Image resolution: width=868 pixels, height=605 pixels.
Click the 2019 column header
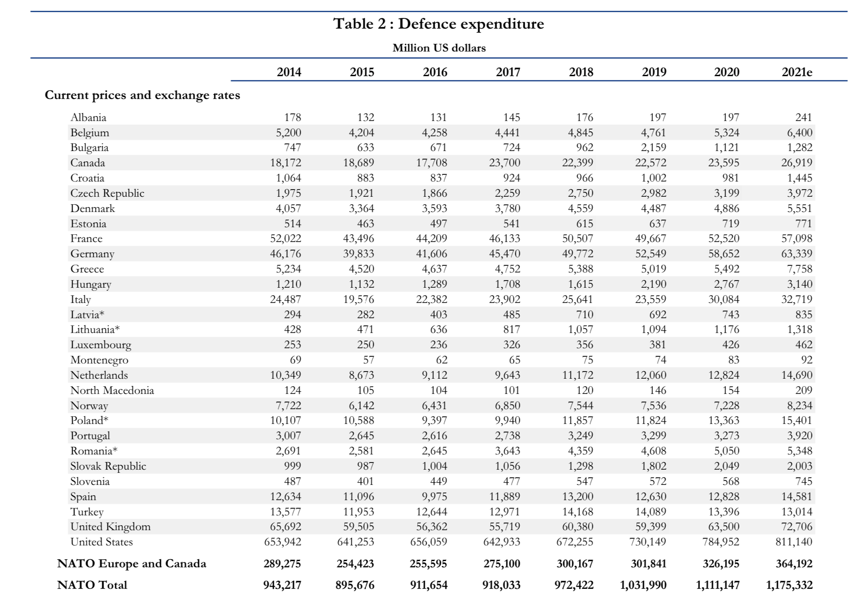coord(654,72)
